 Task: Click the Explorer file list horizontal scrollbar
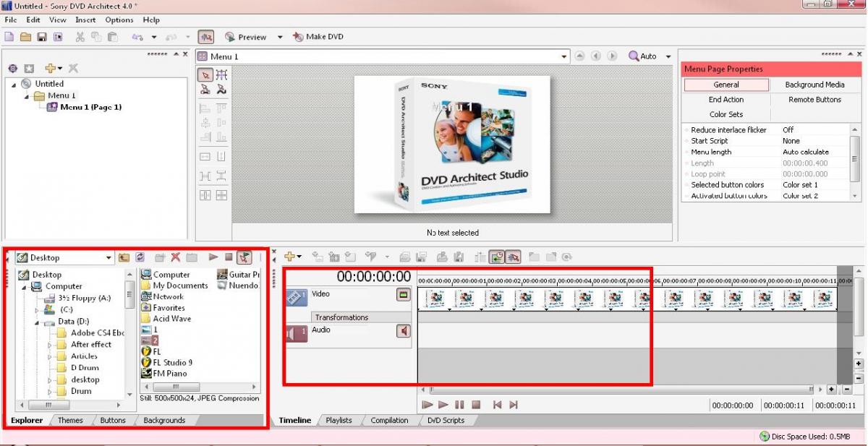pyautogui.click(x=199, y=387)
